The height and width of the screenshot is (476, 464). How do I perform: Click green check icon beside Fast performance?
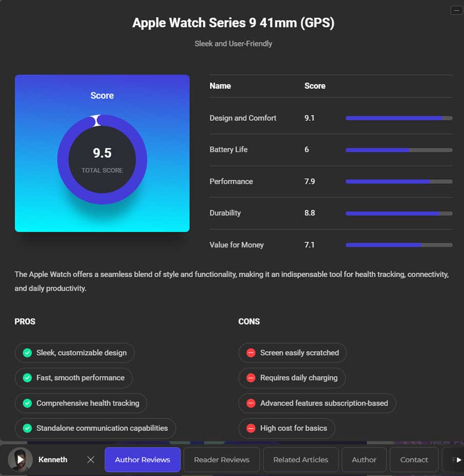27,377
